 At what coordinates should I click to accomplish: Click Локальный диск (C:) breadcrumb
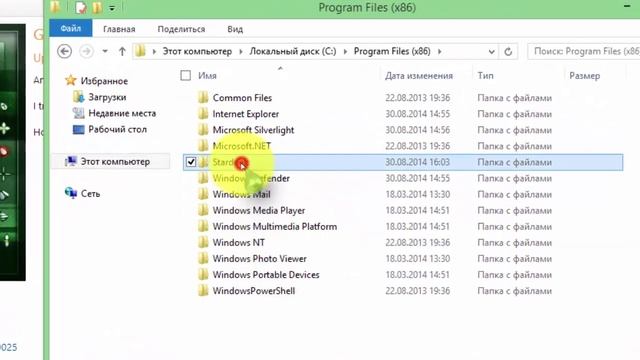(293, 51)
